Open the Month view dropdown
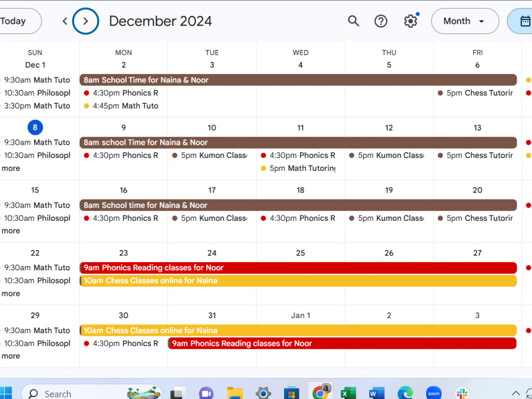This screenshot has width=532, height=399. click(465, 21)
